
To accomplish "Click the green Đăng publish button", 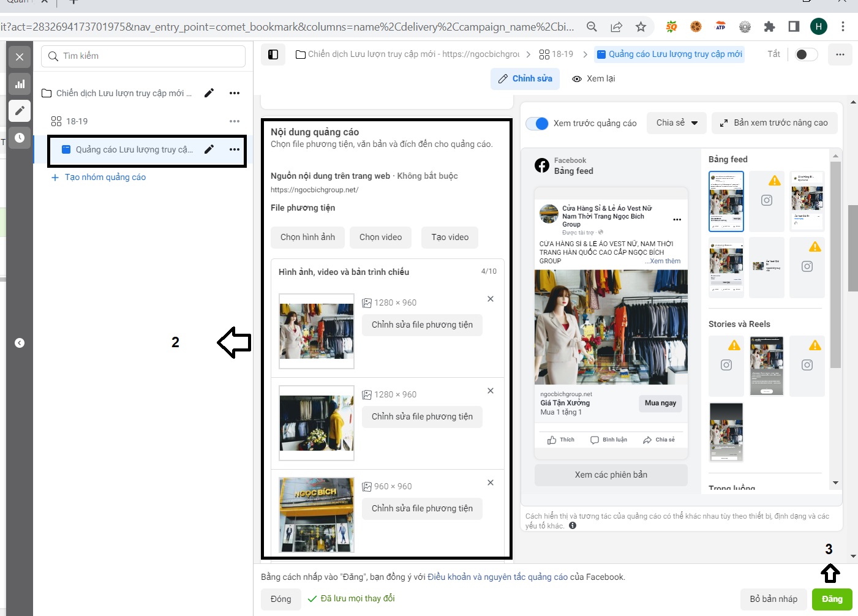I will click(832, 599).
